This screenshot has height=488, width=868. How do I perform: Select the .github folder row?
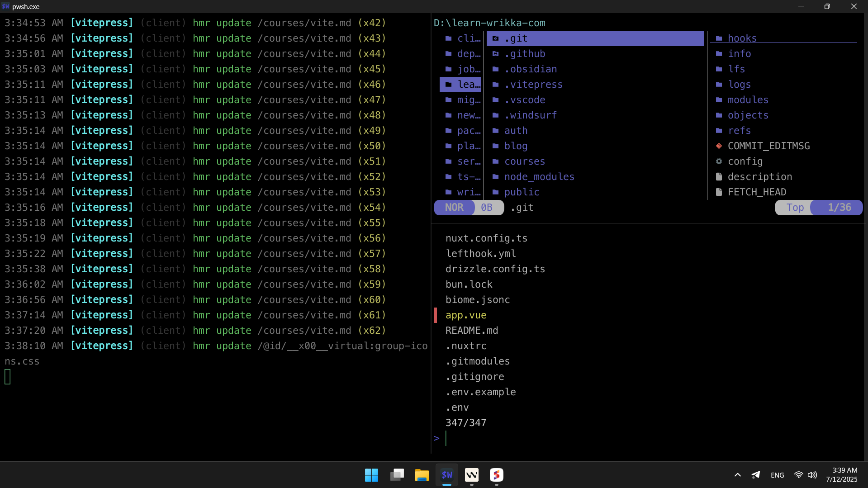595,54
